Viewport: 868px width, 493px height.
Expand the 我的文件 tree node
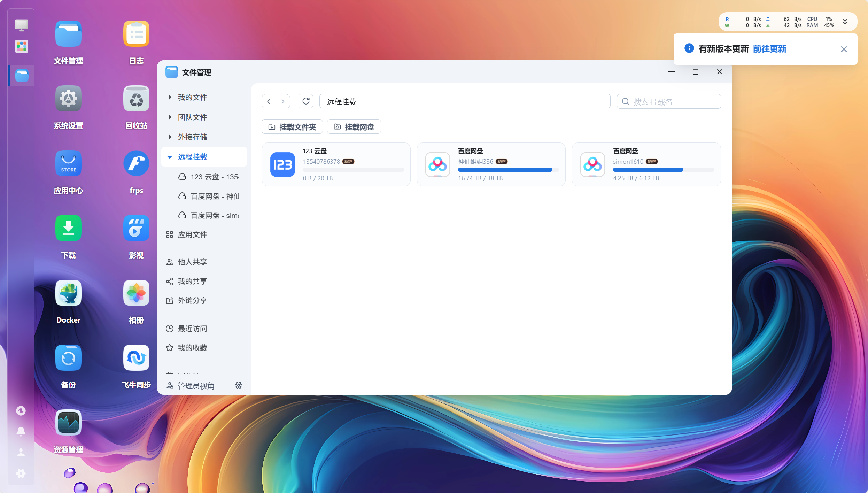click(170, 97)
